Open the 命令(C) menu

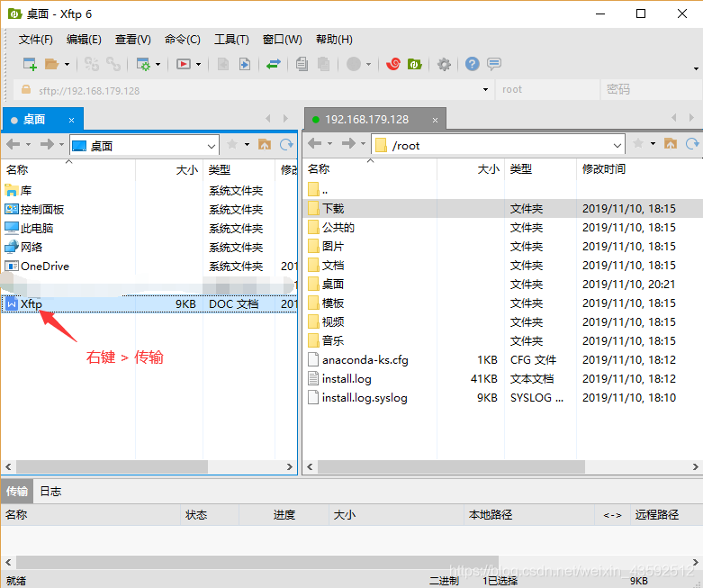[x=182, y=40]
